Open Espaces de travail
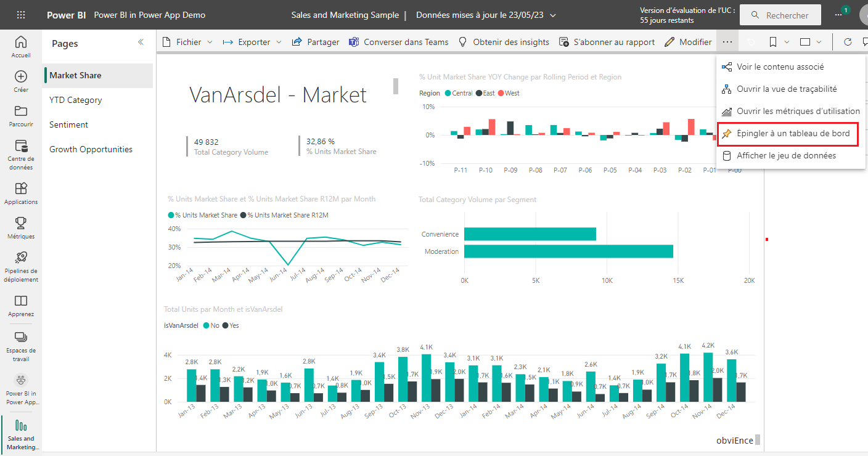Image resolution: width=868 pixels, height=456 pixels. point(21,346)
